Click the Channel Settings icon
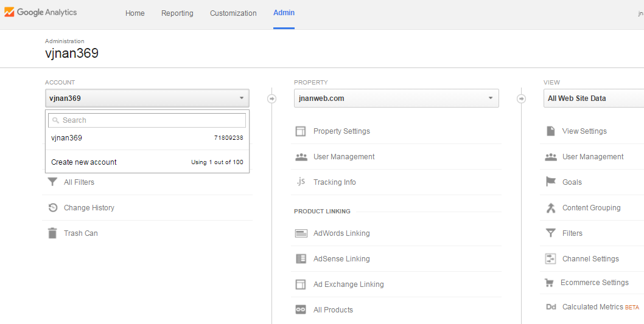 pos(550,259)
